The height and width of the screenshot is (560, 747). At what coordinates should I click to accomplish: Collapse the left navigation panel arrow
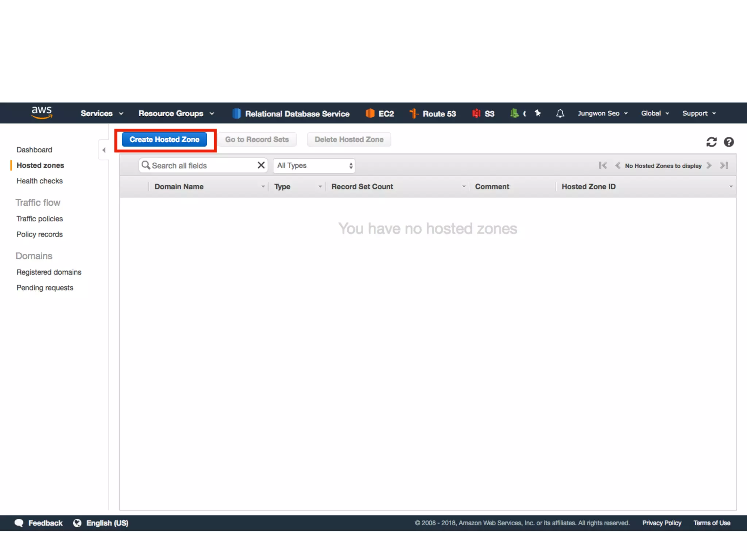pos(104,150)
